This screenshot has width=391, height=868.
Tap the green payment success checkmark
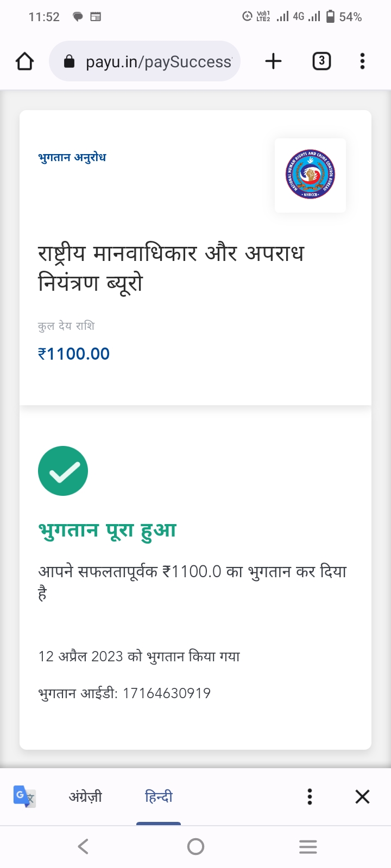pyautogui.click(x=63, y=471)
